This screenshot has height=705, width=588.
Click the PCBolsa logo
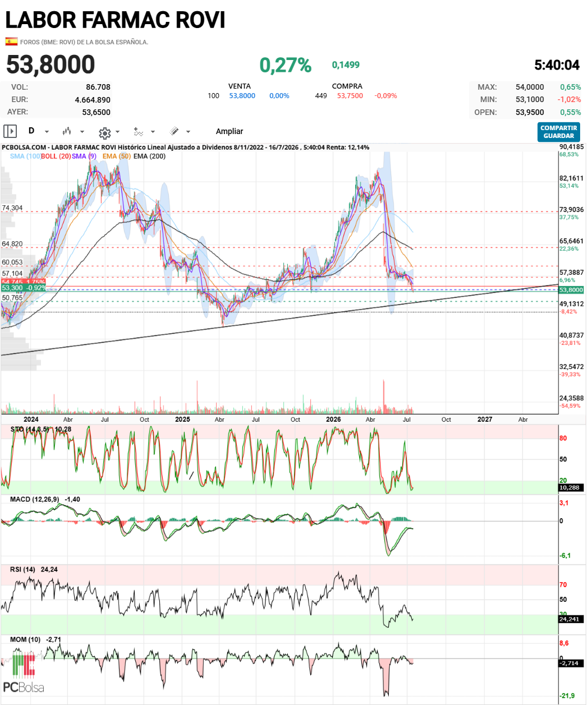23,671
